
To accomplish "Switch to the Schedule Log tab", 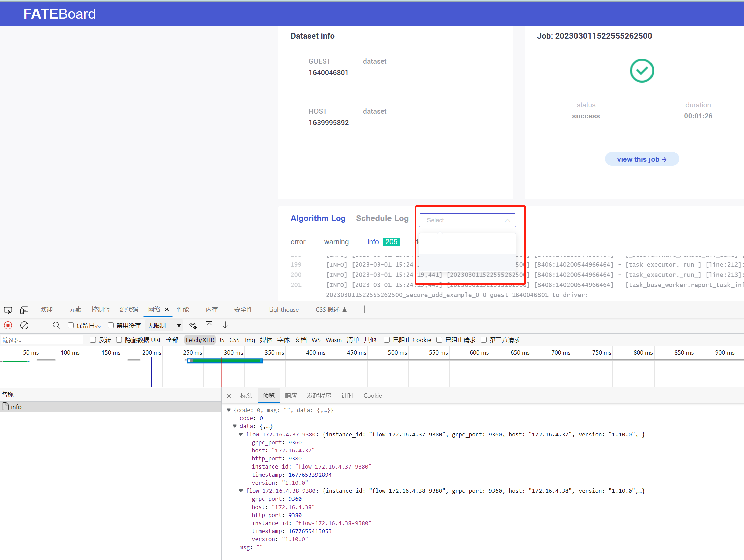I will pyautogui.click(x=382, y=218).
